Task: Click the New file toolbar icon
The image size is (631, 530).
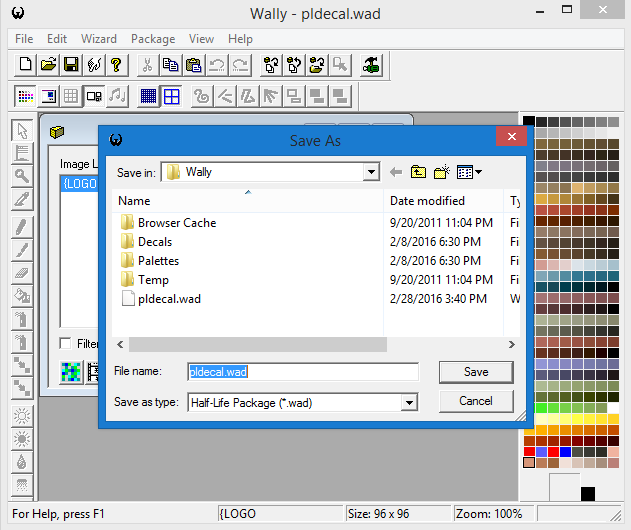Action: (x=25, y=65)
